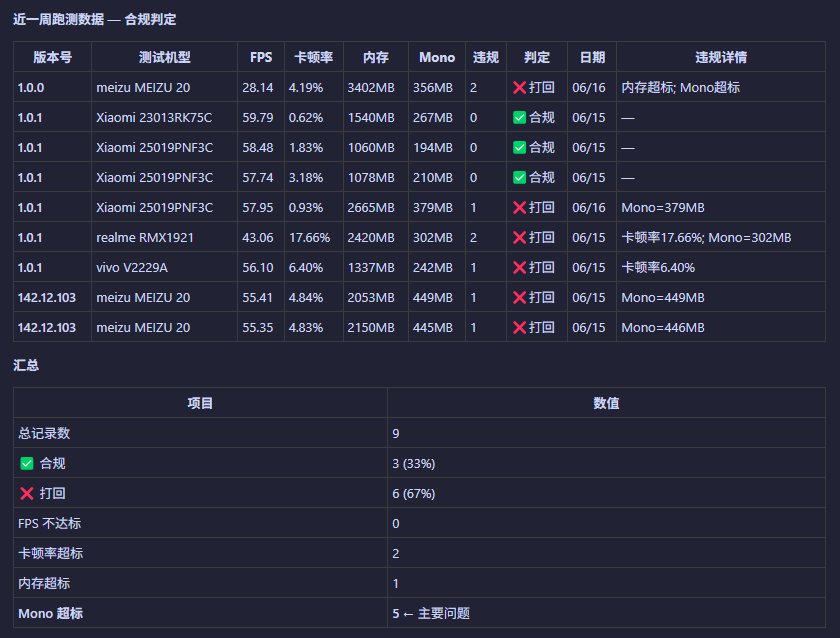840x638 pixels.
Task: Click the text 5 ← 主要问题
Action: (431, 613)
